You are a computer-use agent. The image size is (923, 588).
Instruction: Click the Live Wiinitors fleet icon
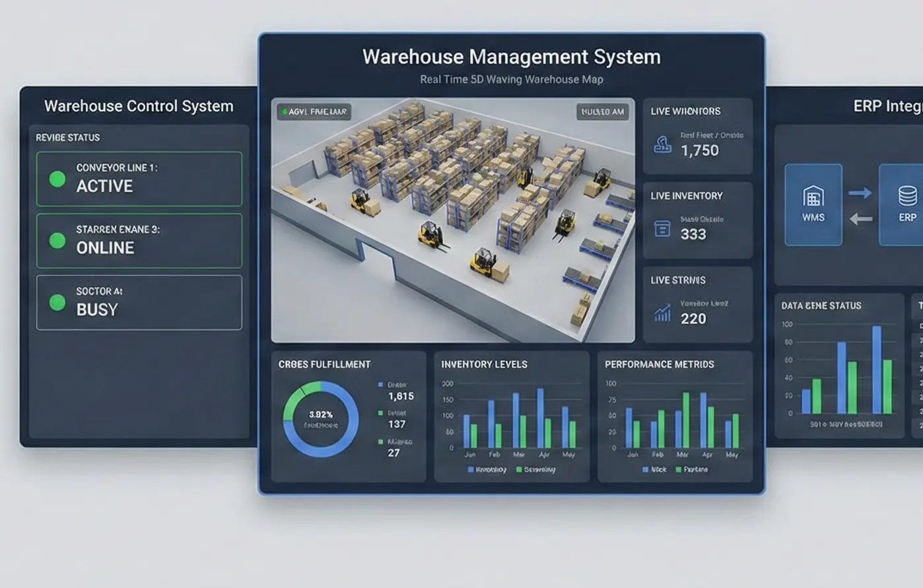pos(662,145)
